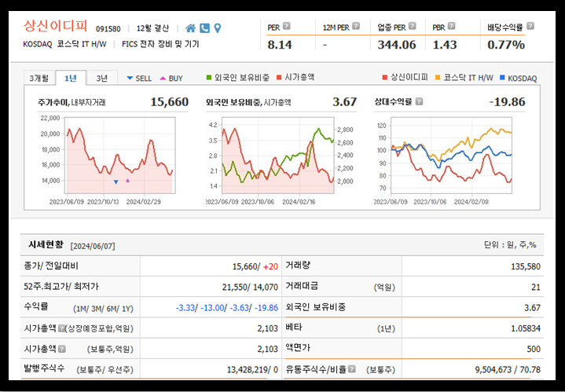This screenshot has height=392, width=565.
Task: Click the PBR value 1.43
Action: 445,45
